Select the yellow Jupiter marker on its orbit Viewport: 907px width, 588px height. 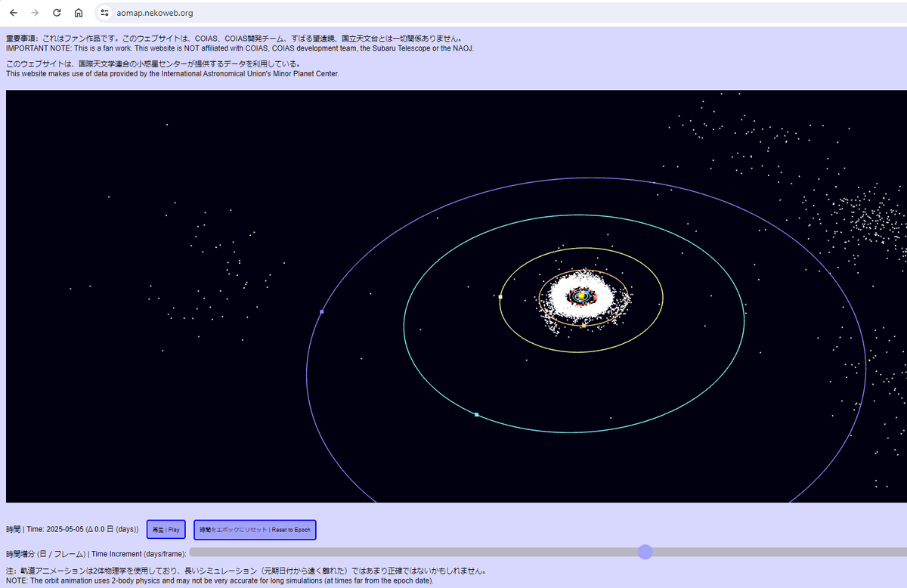500,297
